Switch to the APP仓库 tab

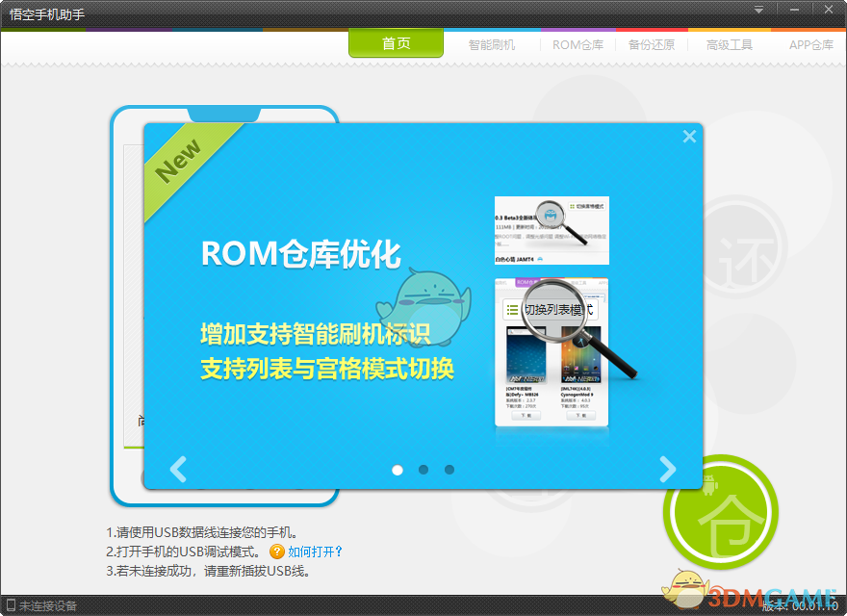(x=810, y=45)
